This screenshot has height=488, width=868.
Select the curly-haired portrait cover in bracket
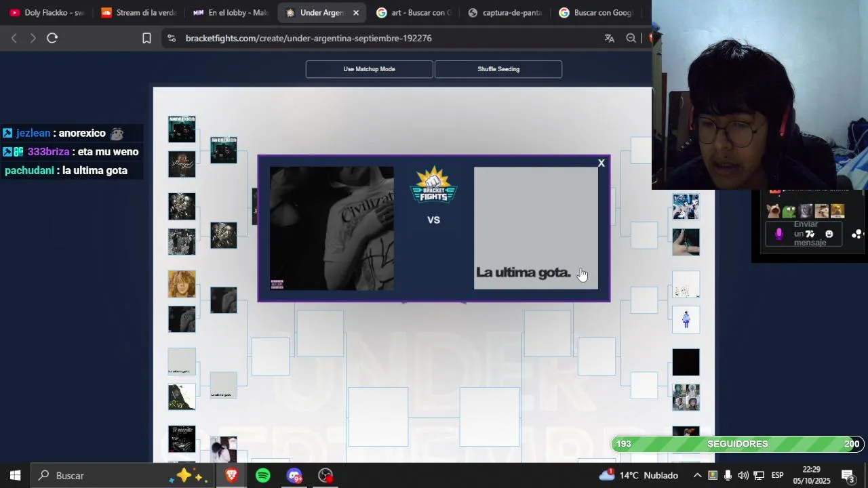tap(182, 284)
